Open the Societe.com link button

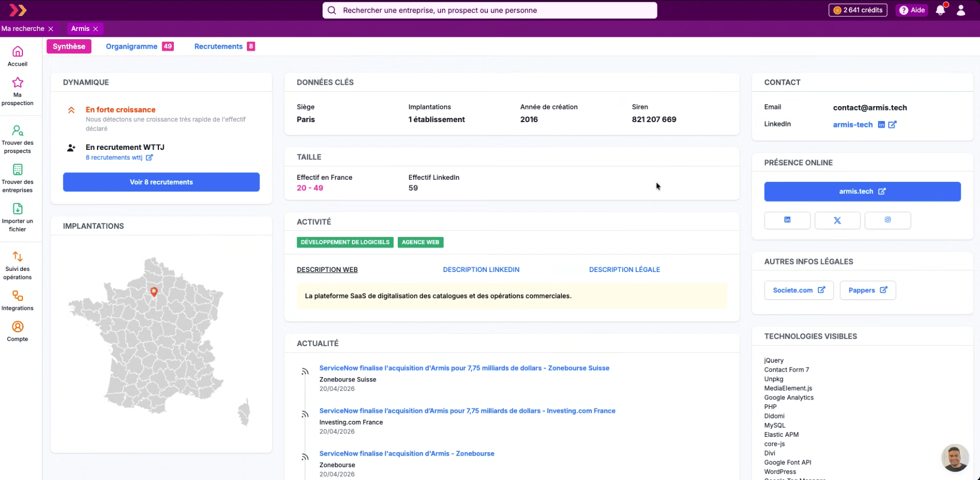coord(799,290)
